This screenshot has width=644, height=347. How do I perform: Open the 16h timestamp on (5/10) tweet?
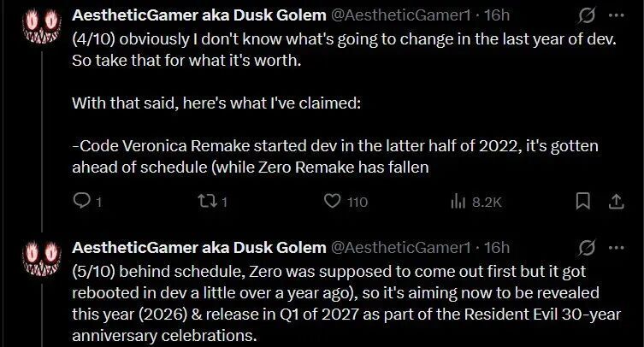[x=497, y=248]
